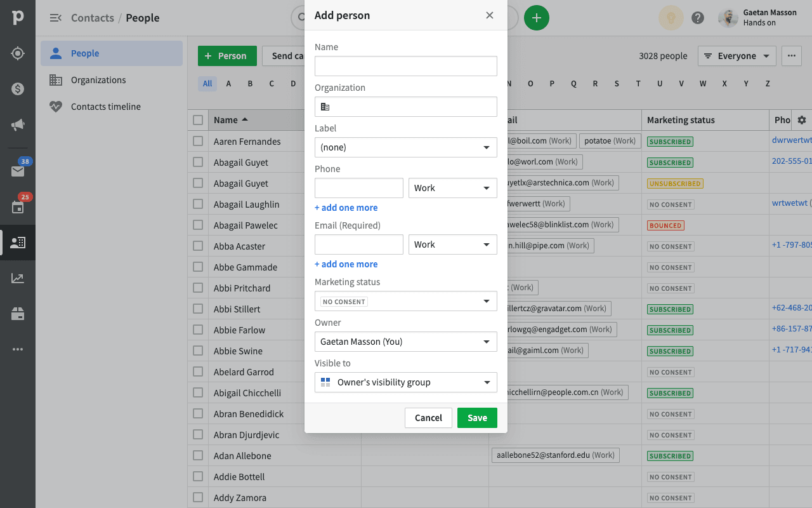
Task: Open the Visible to dropdown
Action: pyautogui.click(x=405, y=382)
